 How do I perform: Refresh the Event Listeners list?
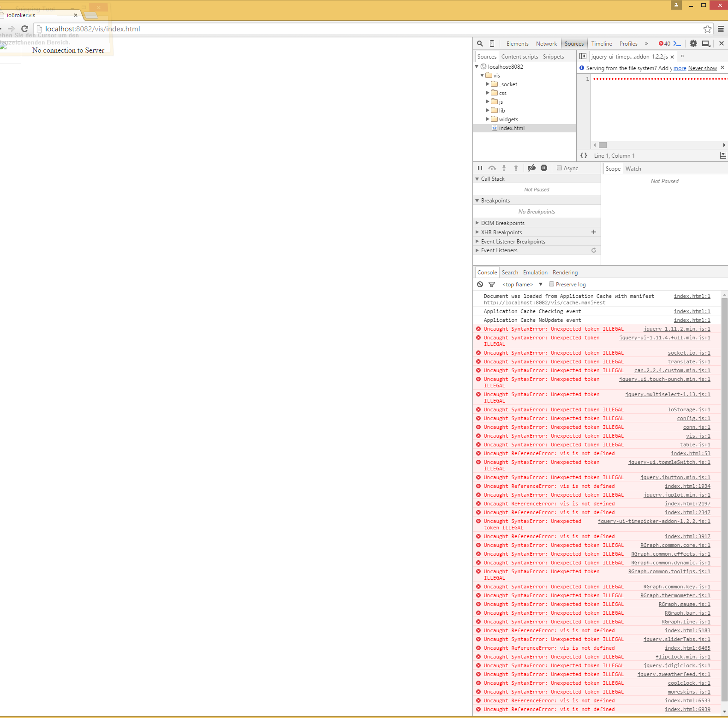[x=594, y=250]
